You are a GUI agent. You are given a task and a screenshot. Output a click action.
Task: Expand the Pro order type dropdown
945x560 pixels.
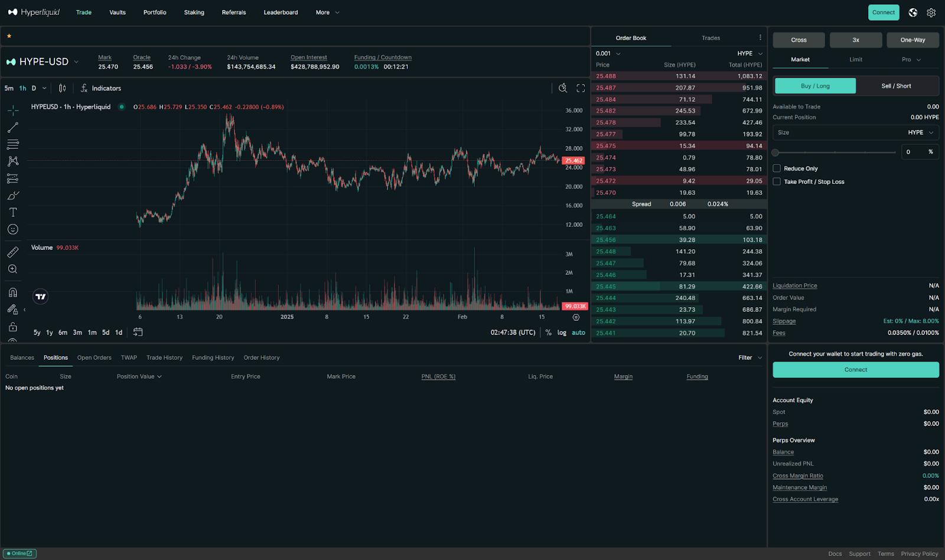click(911, 60)
